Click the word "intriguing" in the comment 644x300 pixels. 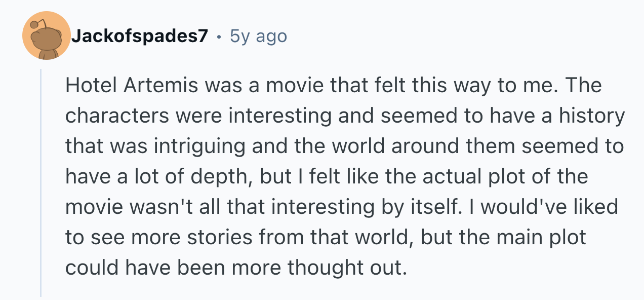tap(207, 147)
